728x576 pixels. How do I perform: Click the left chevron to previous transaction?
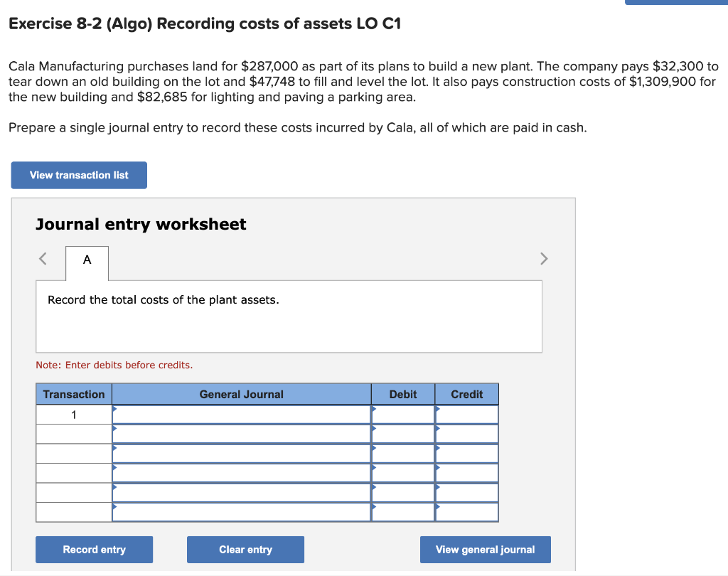(x=43, y=259)
